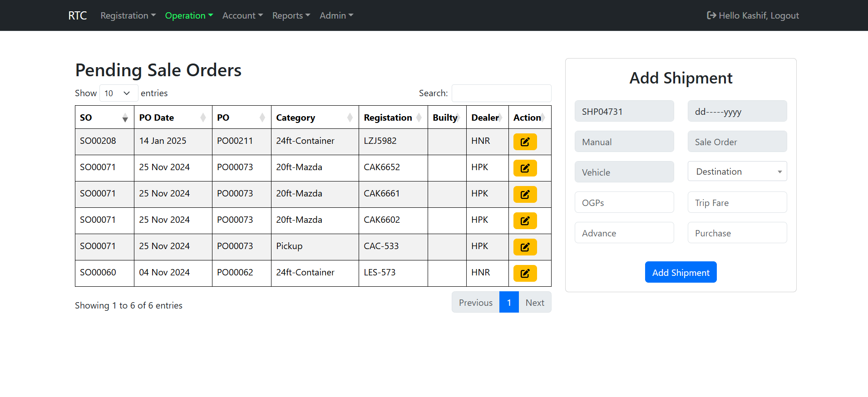Image resolution: width=868 pixels, height=397 pixels.
Task: Click the Logout link
Action: (x=784, y=15)
